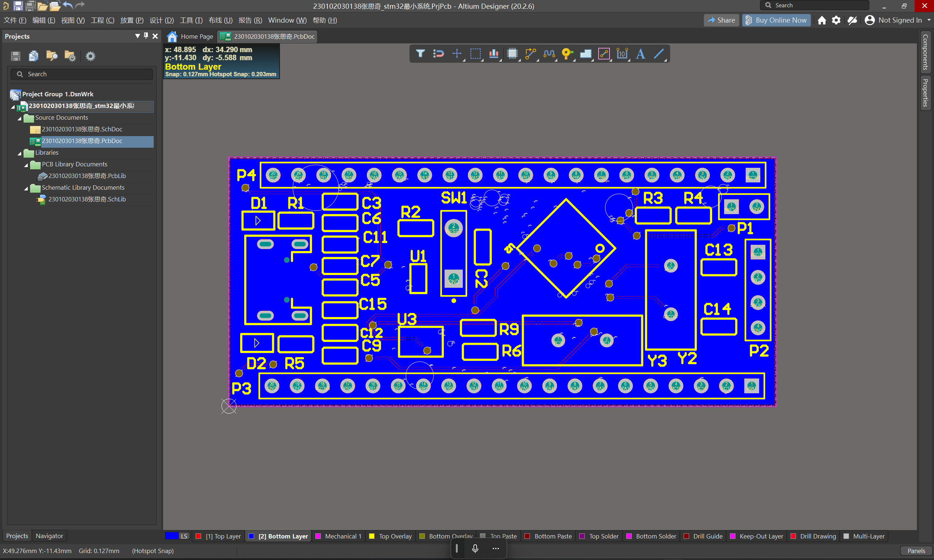Screen dimensions: 934x560
Task: Click the Snap Options magnet icon
Action: pyautogui.click(x=438, y=54)
